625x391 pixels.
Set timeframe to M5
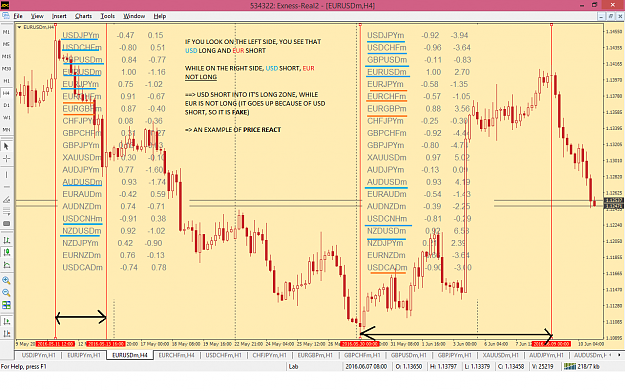pos(6,44)
